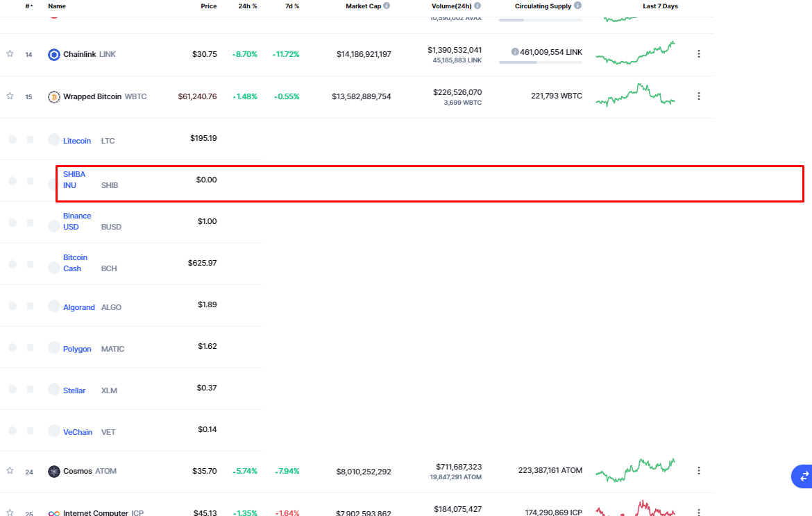
Task: Click Chainlink market cap $14,186,921,197
Action: 364,54
